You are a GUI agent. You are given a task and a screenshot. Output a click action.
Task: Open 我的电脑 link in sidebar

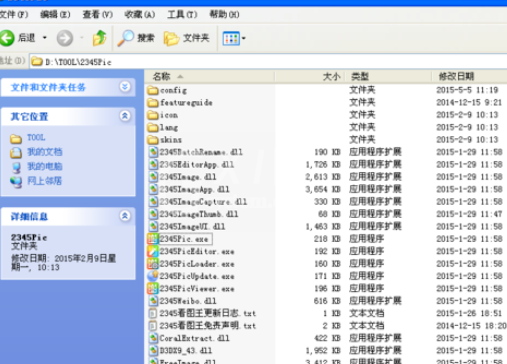45,166
